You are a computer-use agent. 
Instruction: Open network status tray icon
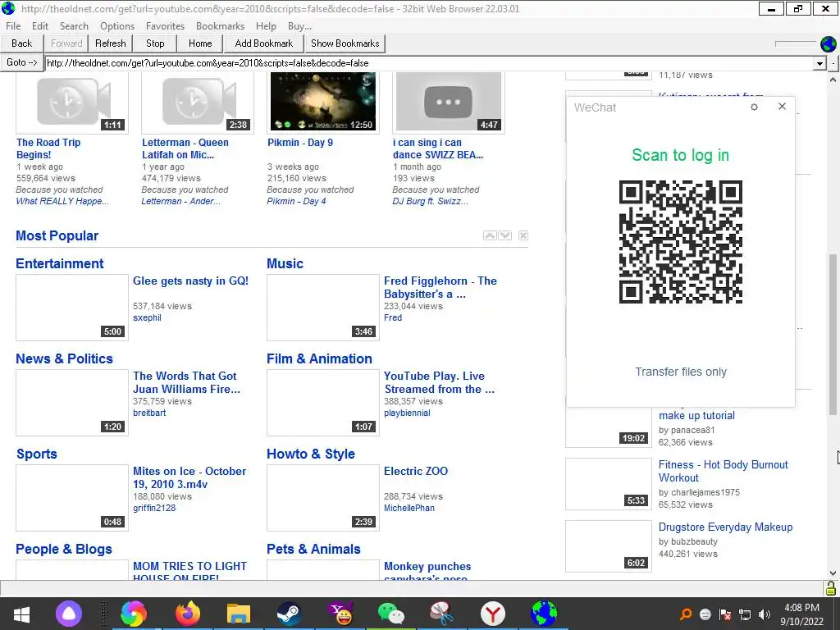pyautogui.click(x=745, y=614)
